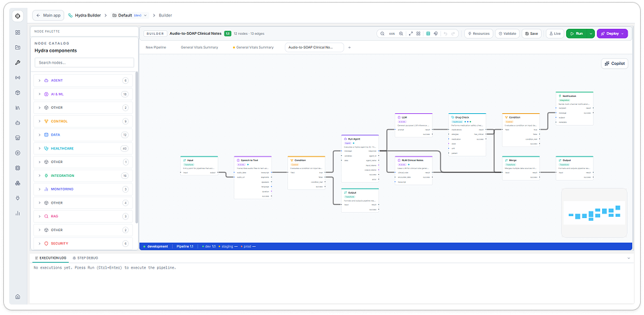
Task: Switch to the EXECUTION LOG tab
Action: [50, 258]
